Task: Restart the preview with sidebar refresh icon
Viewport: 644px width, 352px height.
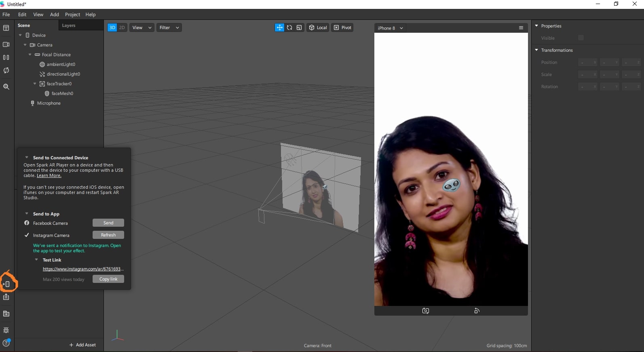Action: pyautogui.click(x=6, y=70)
